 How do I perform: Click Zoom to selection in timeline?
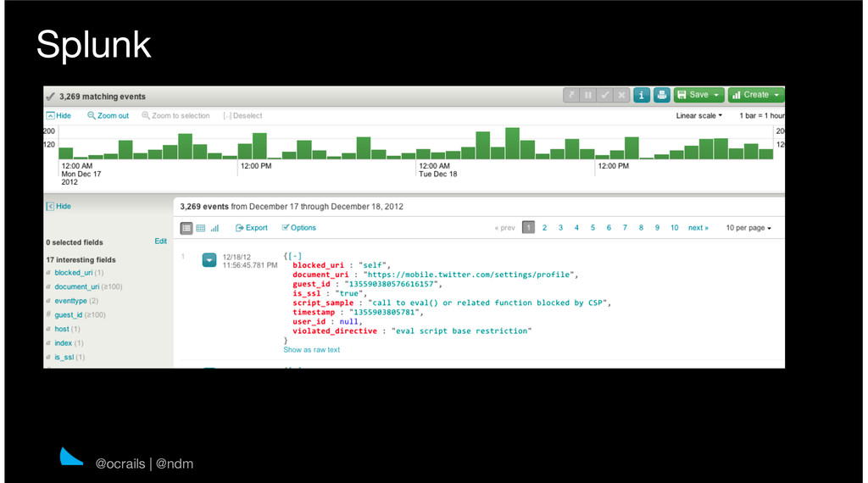[176, 115]
